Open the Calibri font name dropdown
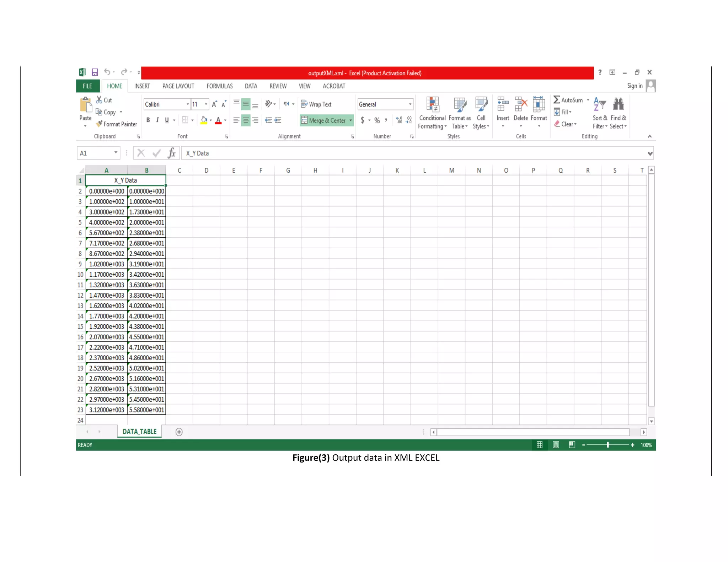Viewport: 728px width, 562px height. click(x=188, y=104)
